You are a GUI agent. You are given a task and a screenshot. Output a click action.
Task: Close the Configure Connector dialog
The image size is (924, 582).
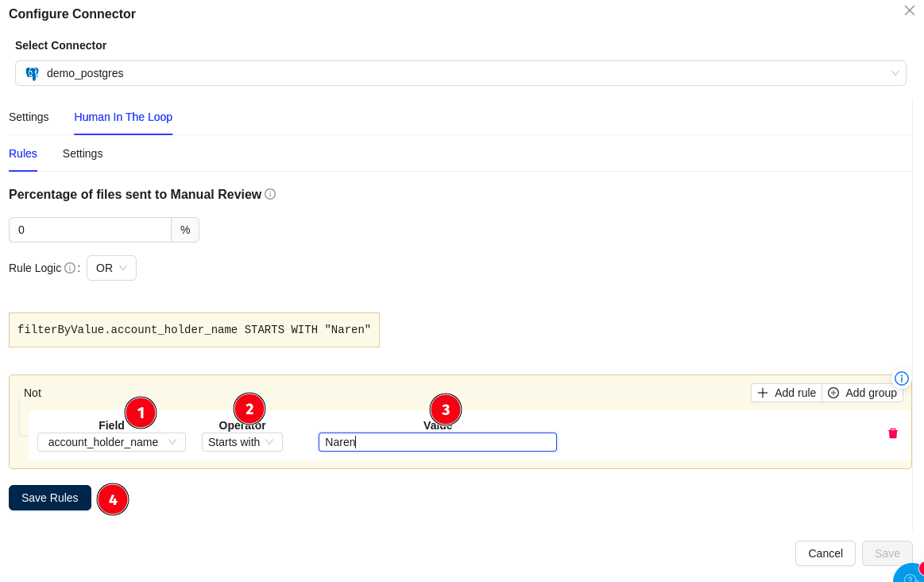click(x=909, y=10)
